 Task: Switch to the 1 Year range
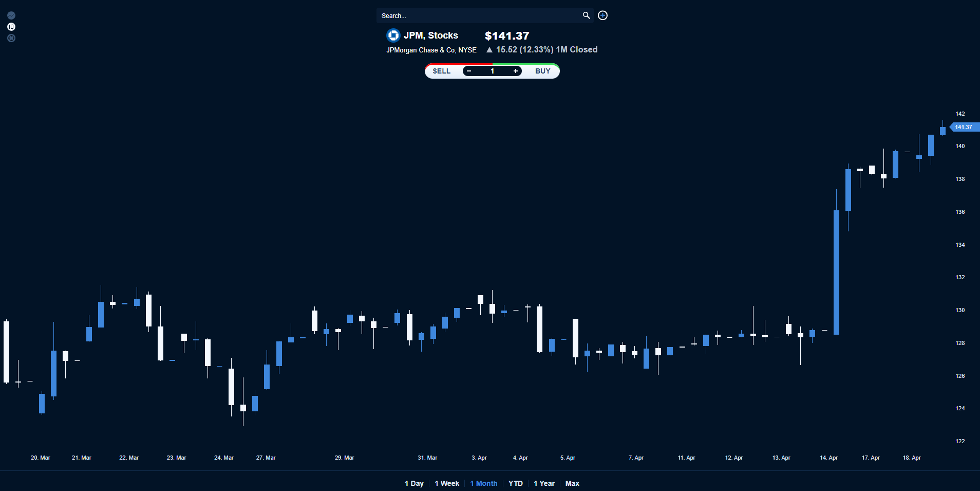pos(544,483)
